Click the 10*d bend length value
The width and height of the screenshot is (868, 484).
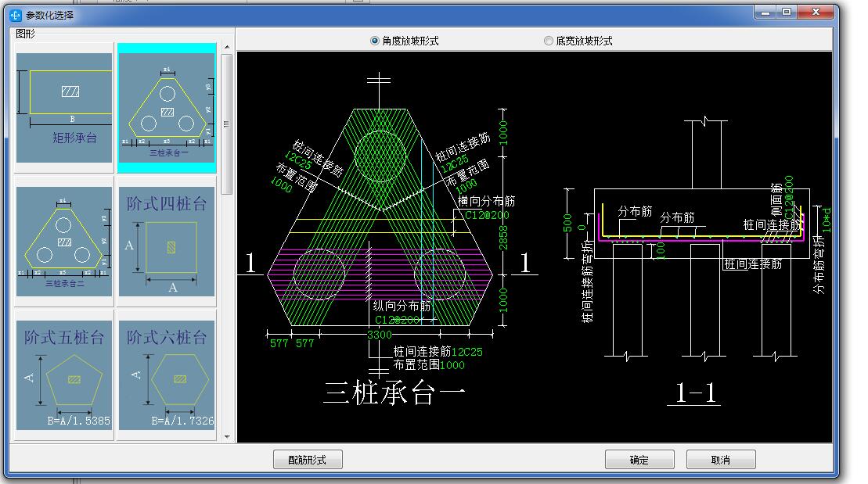[x=826, y=220]
